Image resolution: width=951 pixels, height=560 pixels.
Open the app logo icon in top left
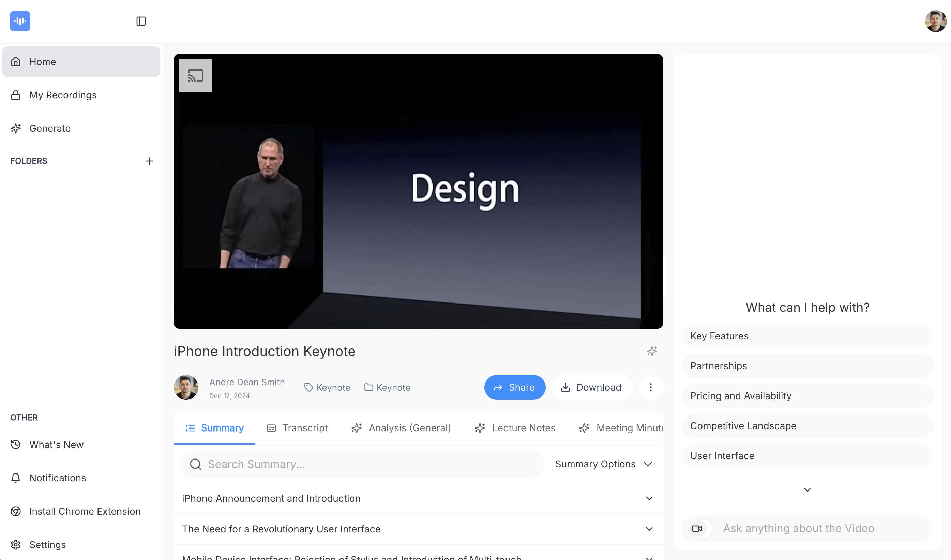click(x=20, y=21)
